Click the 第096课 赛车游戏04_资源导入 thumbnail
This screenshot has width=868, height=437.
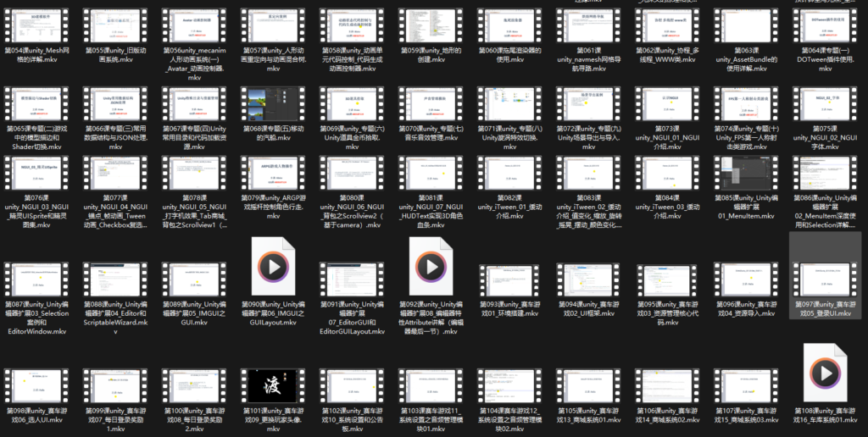point(746,280)
